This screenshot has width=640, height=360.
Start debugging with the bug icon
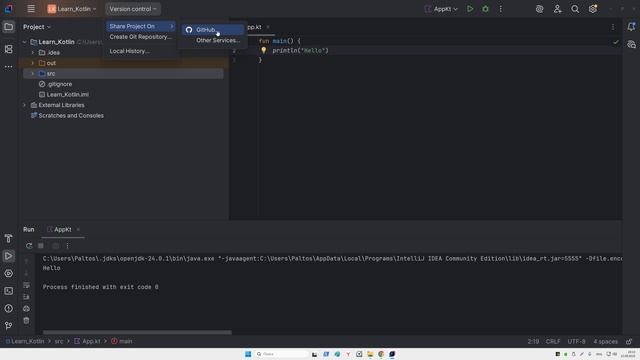485,9
